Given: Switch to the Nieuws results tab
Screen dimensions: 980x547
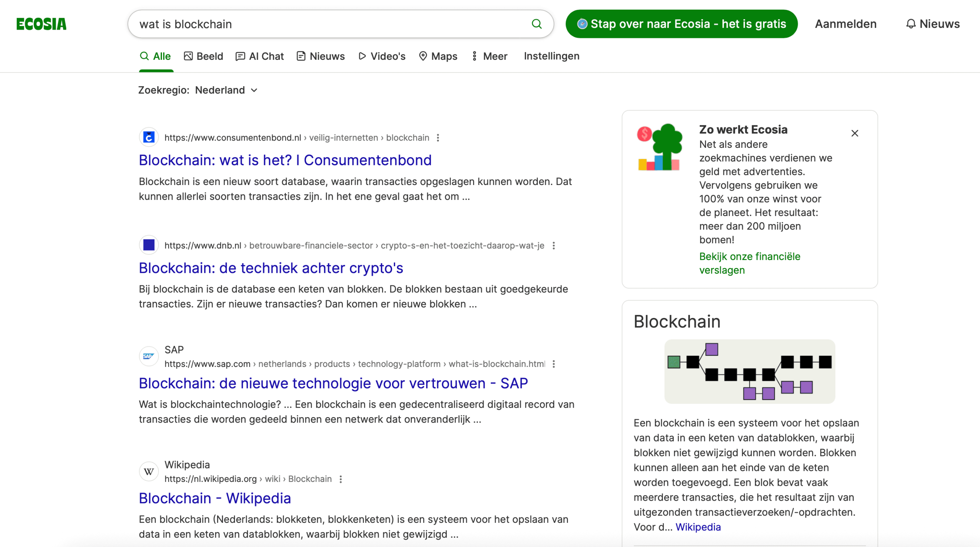Looking at the screenshot, I should [321, 56].
